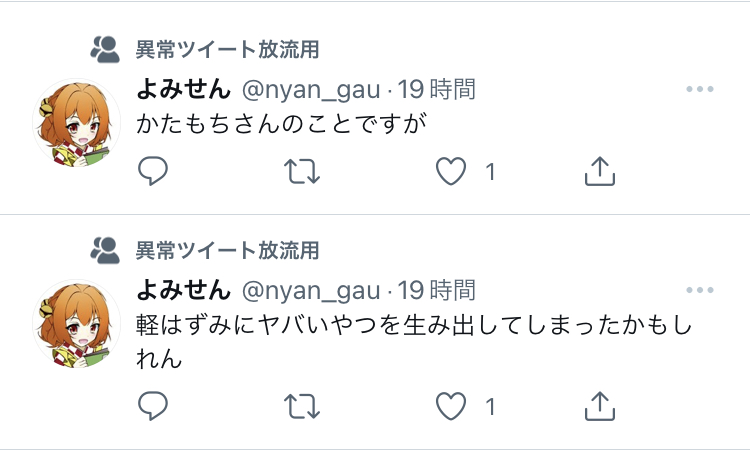This screenshot has height=451, width=750.
Task: Open 異常ツイート放流用 list from first tweet
Action: pyautogui.click(x=227, y=49)
